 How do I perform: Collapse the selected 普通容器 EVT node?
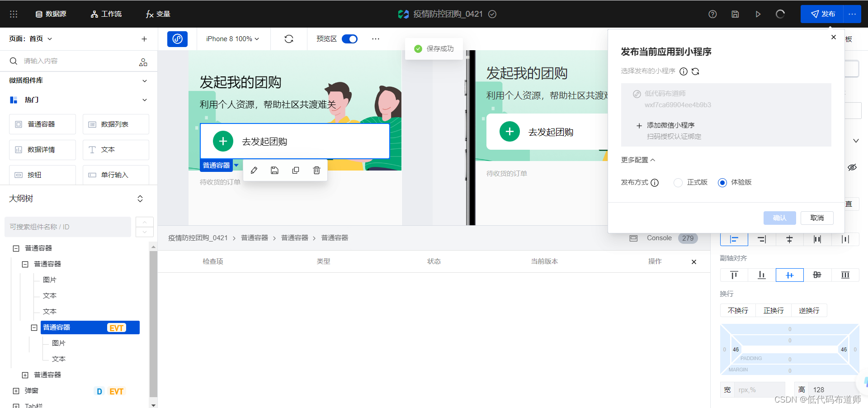[34, 327]
